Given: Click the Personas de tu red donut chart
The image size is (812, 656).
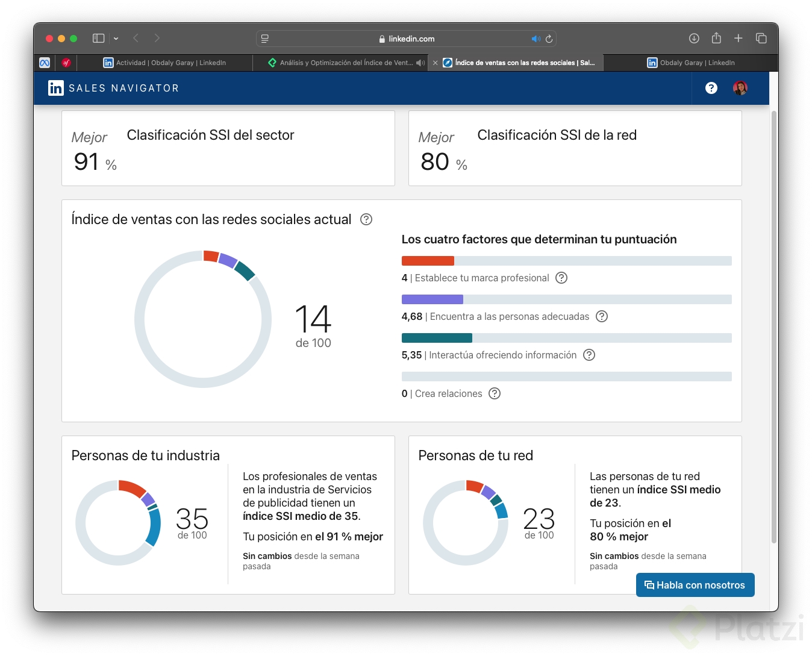Looking at the screenshot, I should click(x=466, y=522).
